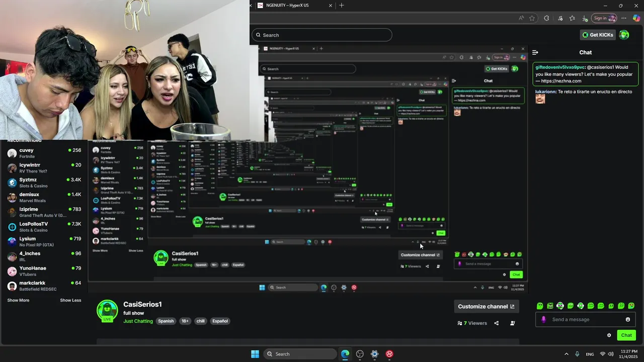Focus the outer Kick Search field at the top of the page
The width and height of the screenshot is (644, 362).
pos(322,35)
